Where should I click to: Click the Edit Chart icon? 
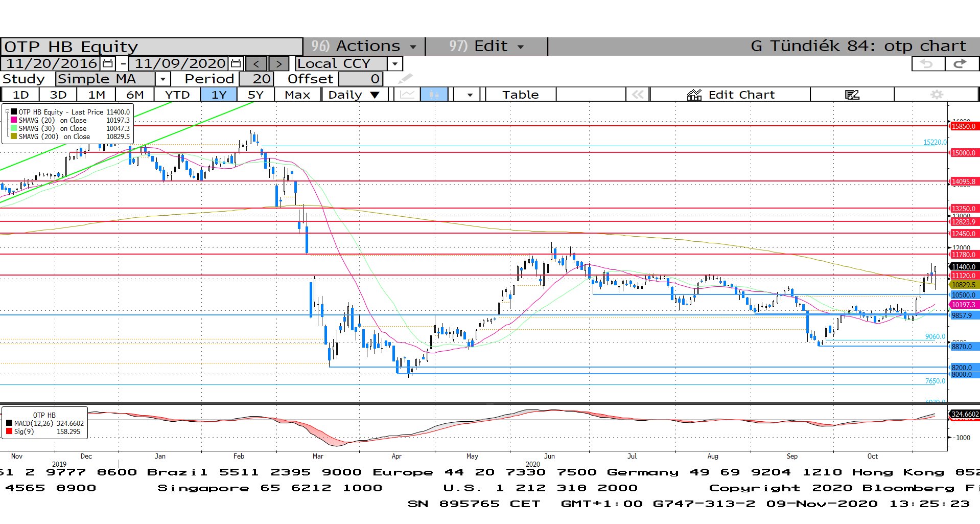[694, 95]
